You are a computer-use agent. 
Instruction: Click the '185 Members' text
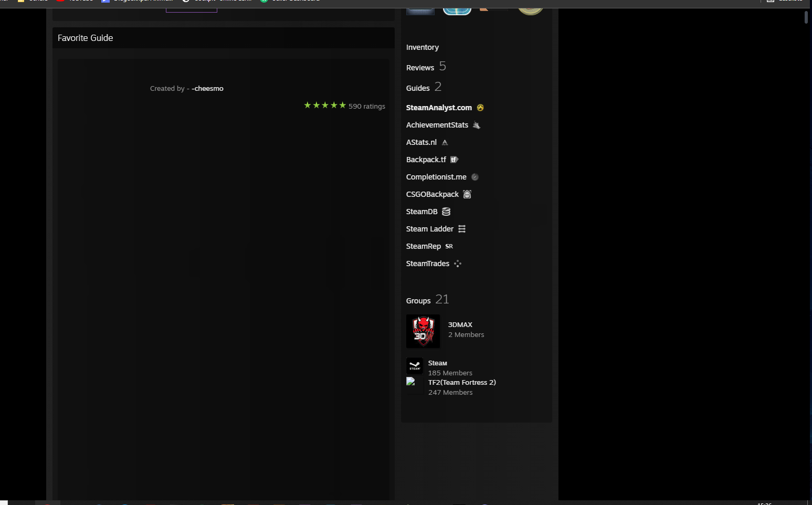[x=450, y=373]
